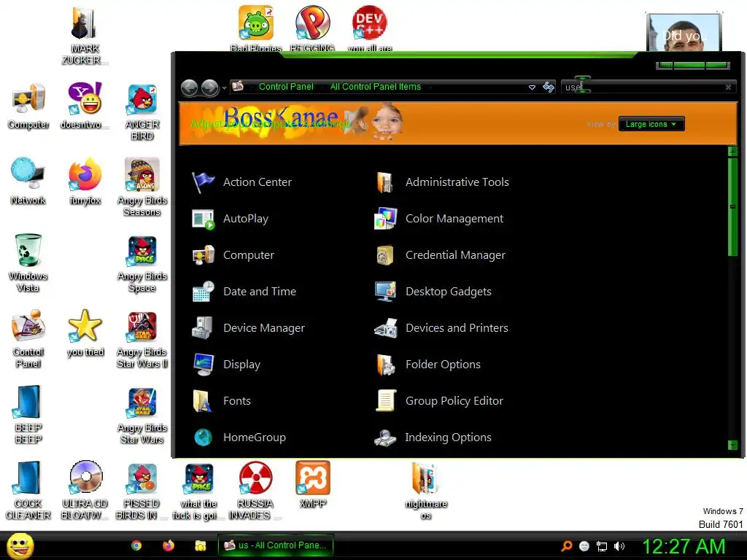Open the Fonts folder icon
This screenshot has height=560, width=747.
tap(204, 401)
